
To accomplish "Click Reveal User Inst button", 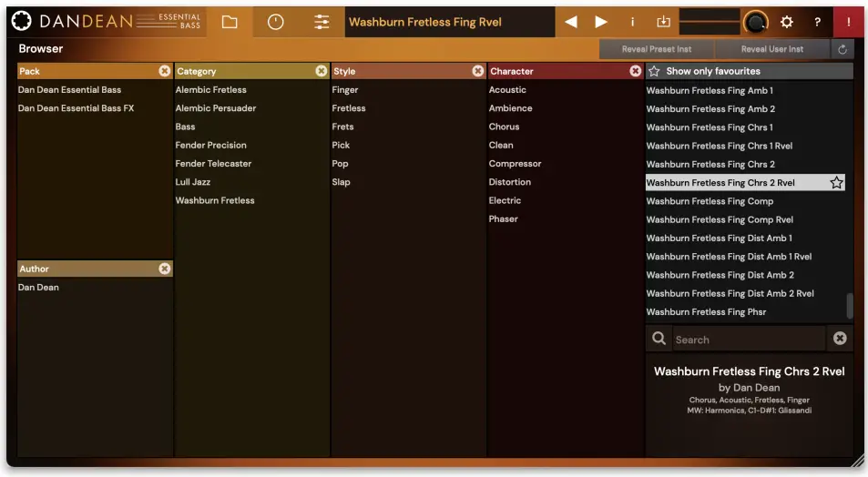I will pos(772,49).
